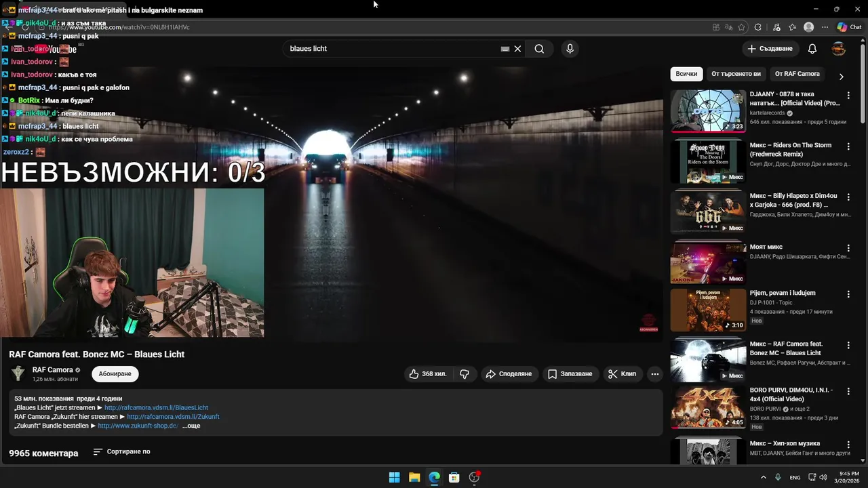Click the Клип scissors button
This screenshot has width=868, height=488.
(x=622, y=373)
